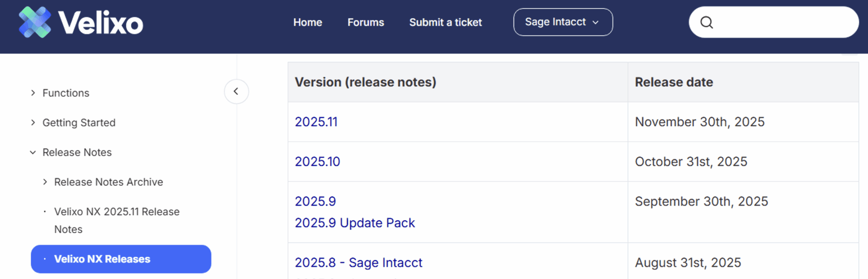Open the Home page

308,22
